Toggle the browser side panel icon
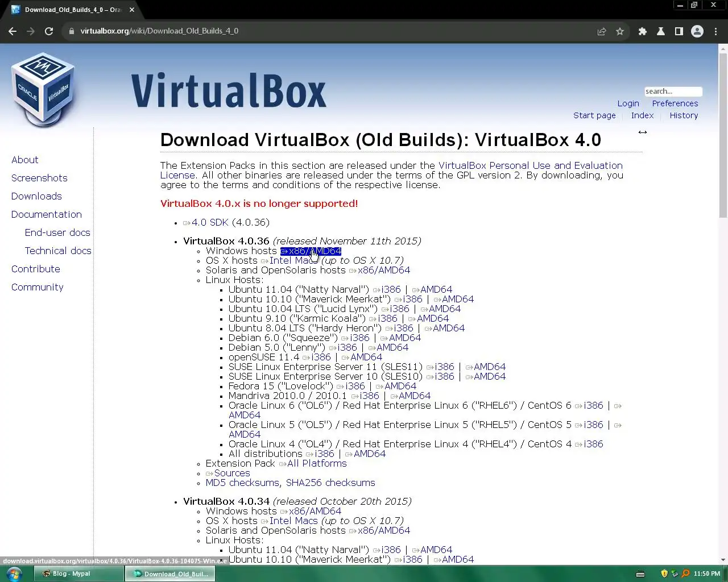 click(x=679, y=31)
